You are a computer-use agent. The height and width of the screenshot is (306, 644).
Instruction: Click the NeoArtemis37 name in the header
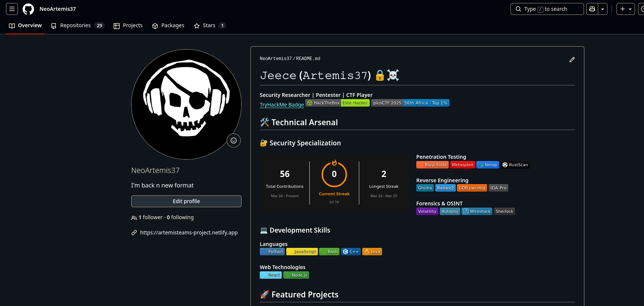[58, 9]
